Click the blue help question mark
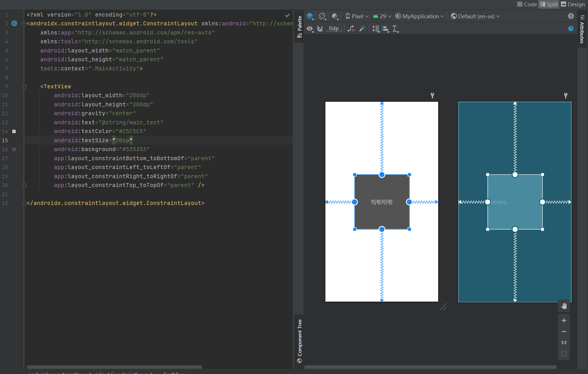Screen dimensions: 588x374 coord(571,29)
